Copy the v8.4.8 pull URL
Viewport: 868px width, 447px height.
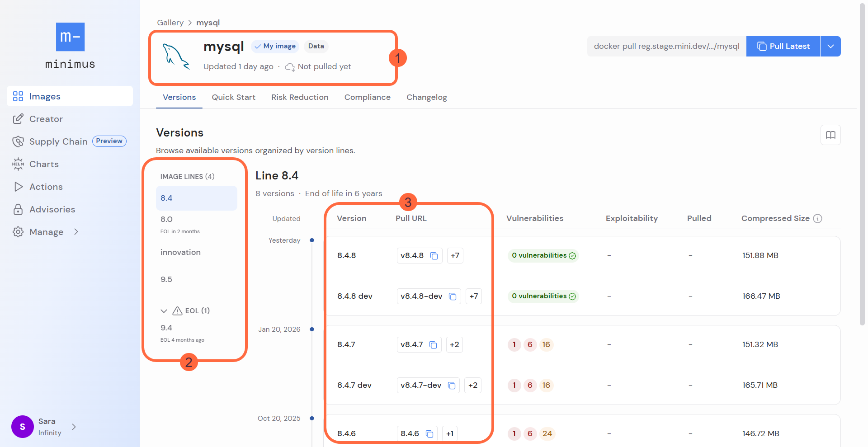point(434,256)
